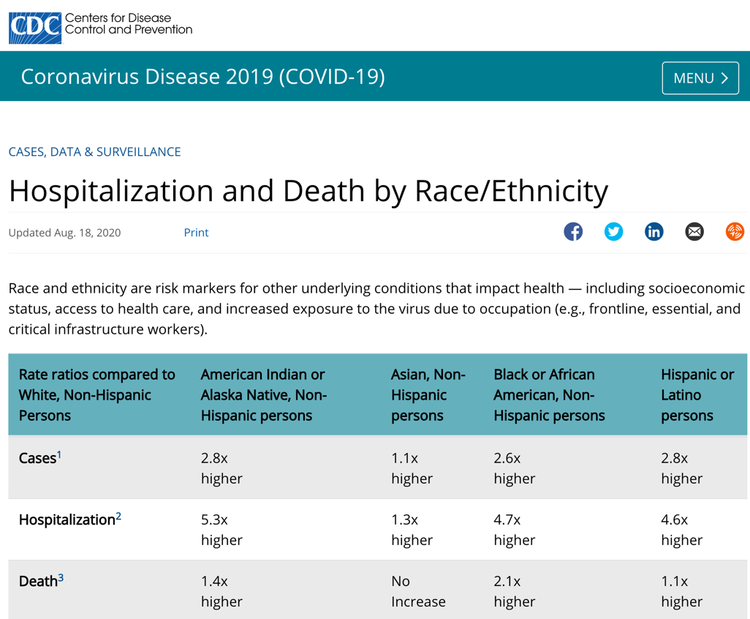Share the page on LinkedIn
Viewport: 750px width, 619px height.
(x=654, y=232)
